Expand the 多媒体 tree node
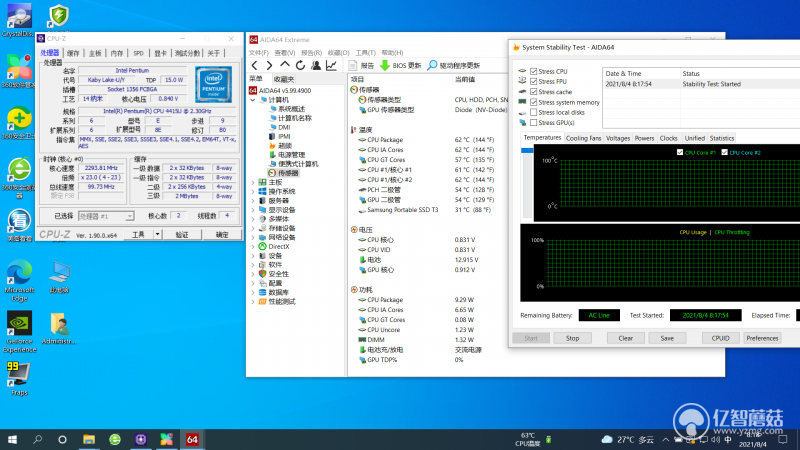The width and height of the screenshot is (800, 450). coord(253,219)
